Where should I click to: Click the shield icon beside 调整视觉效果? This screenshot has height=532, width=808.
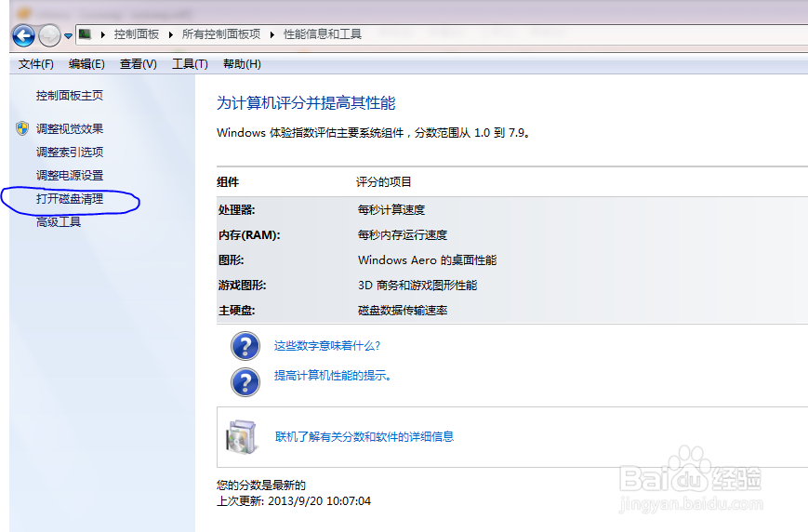point(22,128)
